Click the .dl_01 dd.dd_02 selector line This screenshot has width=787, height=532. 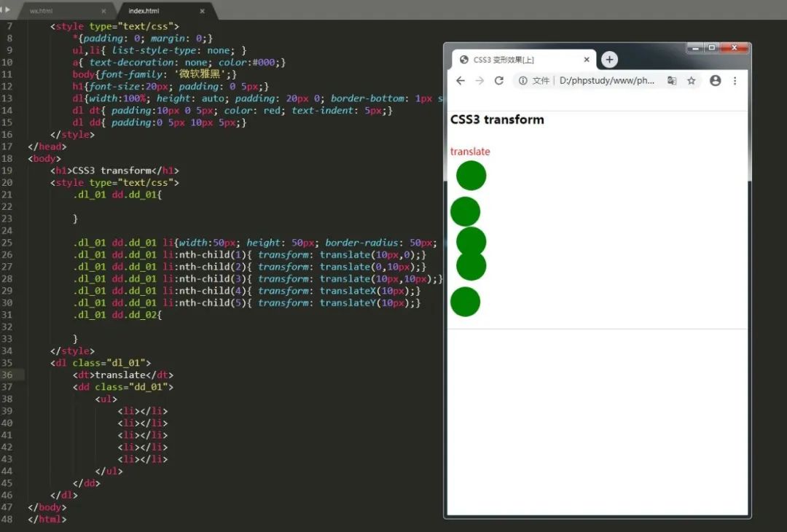(117, 315)
